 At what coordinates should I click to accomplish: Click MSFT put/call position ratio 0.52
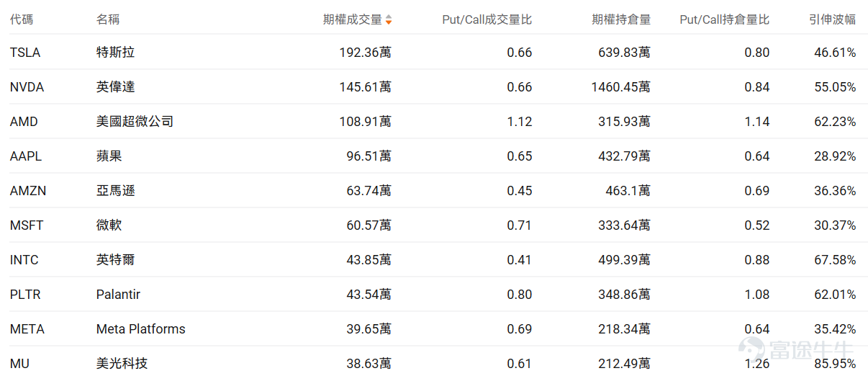[757, 225]
